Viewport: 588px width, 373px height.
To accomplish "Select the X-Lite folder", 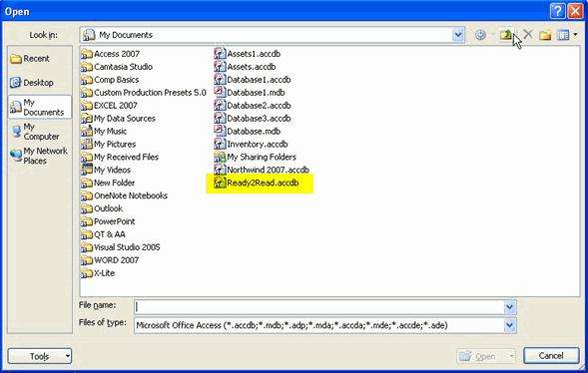I will click(x=98, y=273).
